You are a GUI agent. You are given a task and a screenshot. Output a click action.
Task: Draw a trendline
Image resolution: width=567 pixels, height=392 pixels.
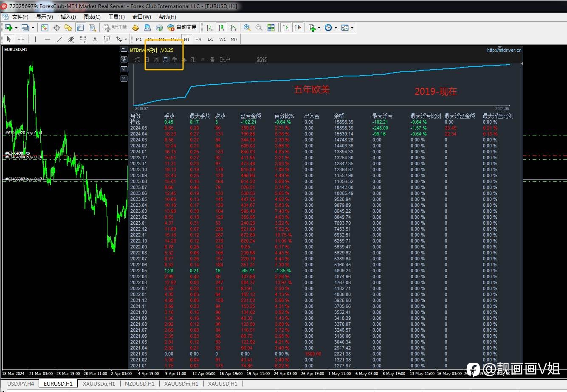coord(59,39)
